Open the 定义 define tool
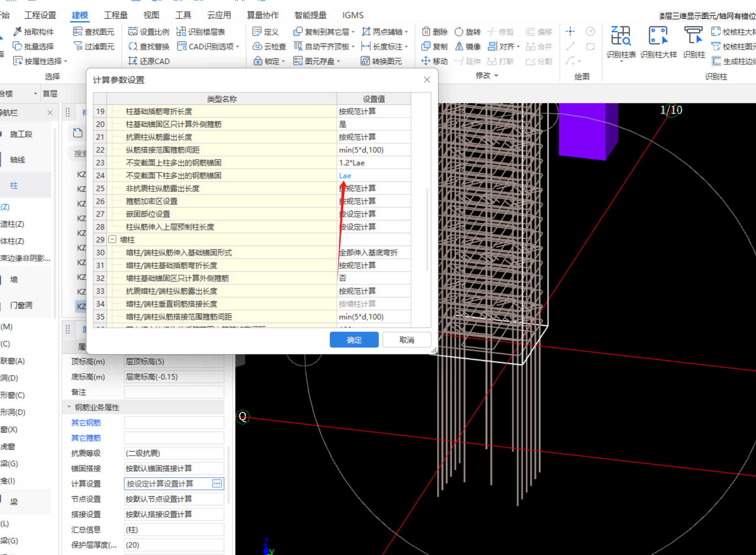756x555 pixels. pyautogui.click(x=265, y=32)
